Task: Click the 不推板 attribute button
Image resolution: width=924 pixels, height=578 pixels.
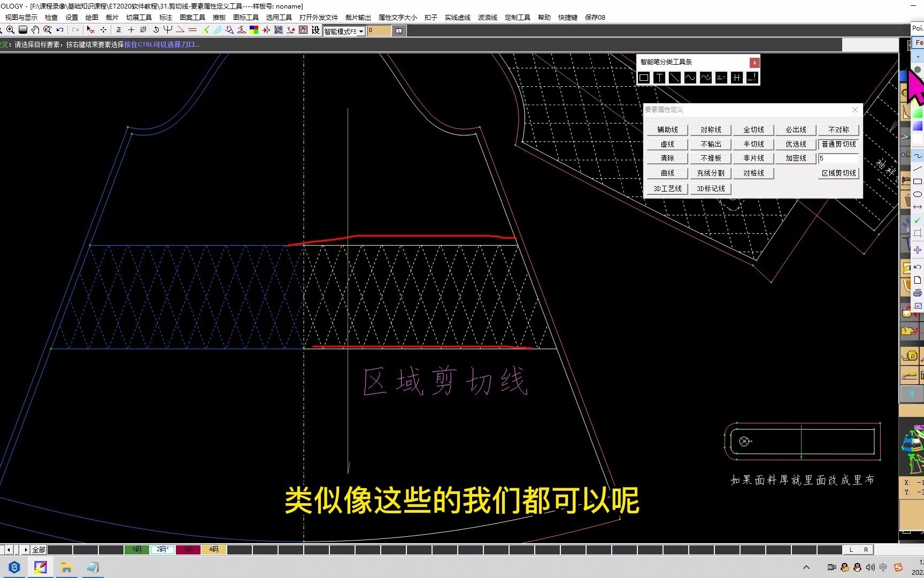Action: [711, 158]
